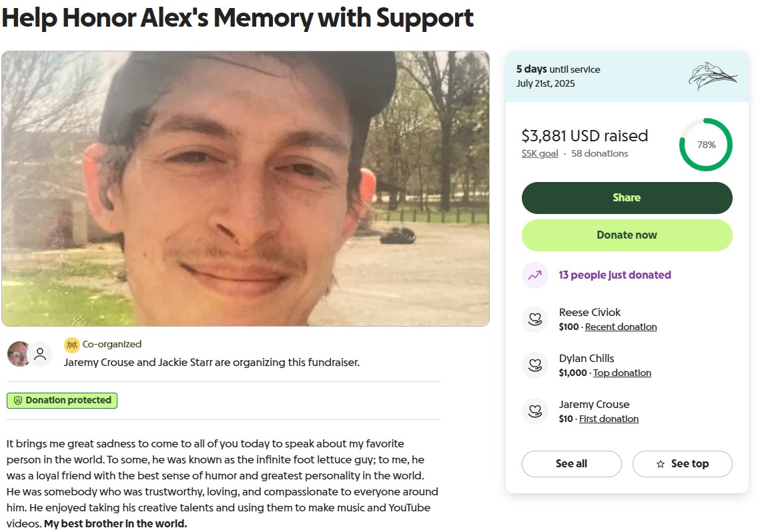
Task: Open the See all donations list
Action: (571, 464)
